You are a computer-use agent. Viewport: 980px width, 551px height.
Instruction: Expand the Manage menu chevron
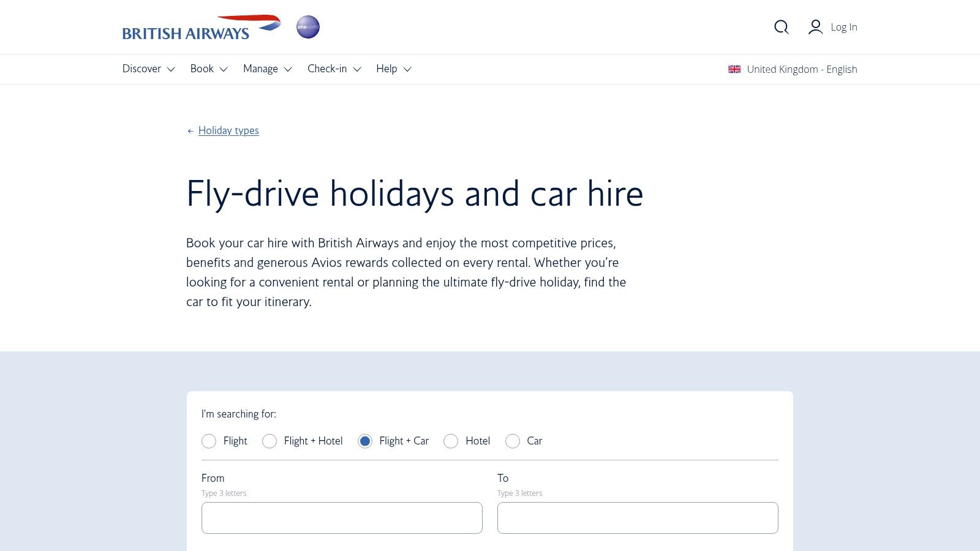pos(288,69)
